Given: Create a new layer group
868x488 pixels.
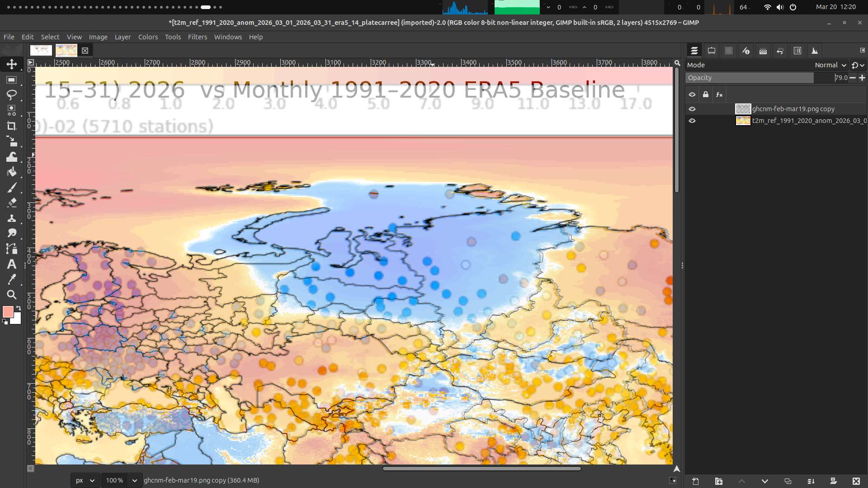Looking at the screenshot, I should [x=719, y=481].
